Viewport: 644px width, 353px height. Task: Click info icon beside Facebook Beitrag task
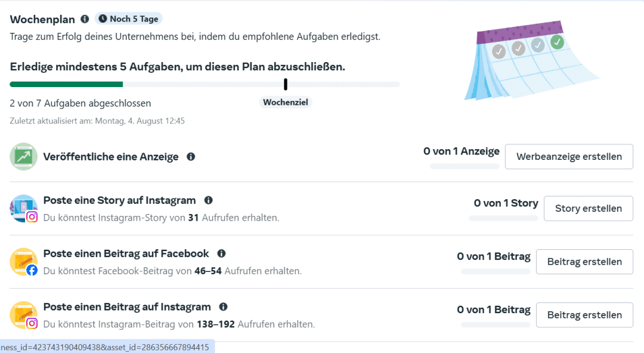point(221,253)
